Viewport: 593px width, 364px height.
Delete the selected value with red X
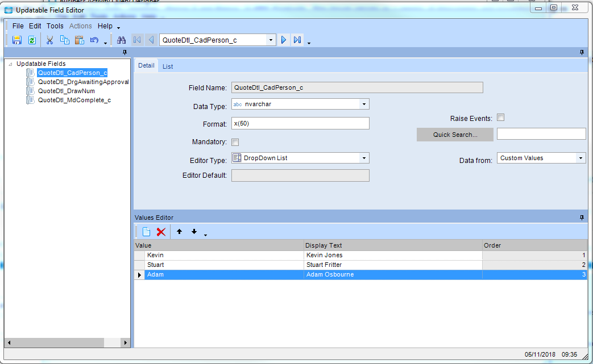(x=161, y=232)
